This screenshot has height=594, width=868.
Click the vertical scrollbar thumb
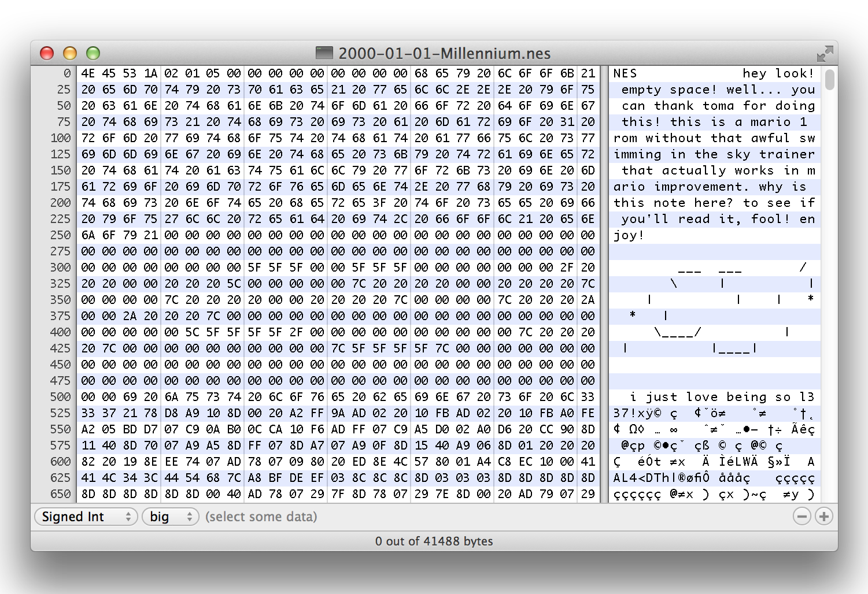point(830,80)
